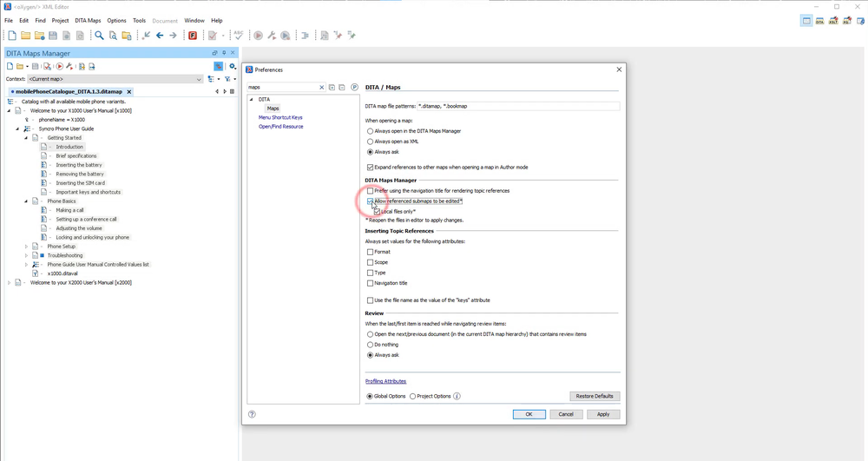Open the Tools menu
The width and height of the screenshot is (868, 461).
pos(140,21)
